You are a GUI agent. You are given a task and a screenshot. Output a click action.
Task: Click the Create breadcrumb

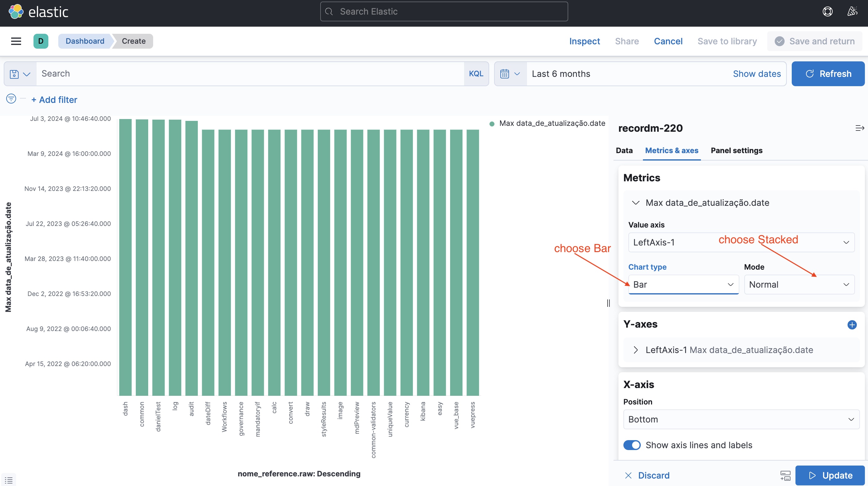pyautogui.click(x=133, y=41)
